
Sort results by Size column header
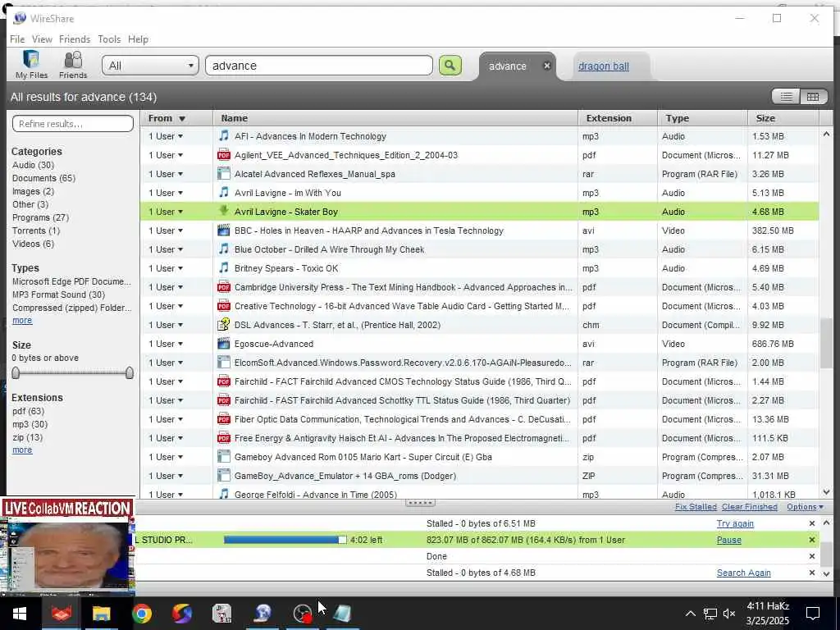point(783,118)
